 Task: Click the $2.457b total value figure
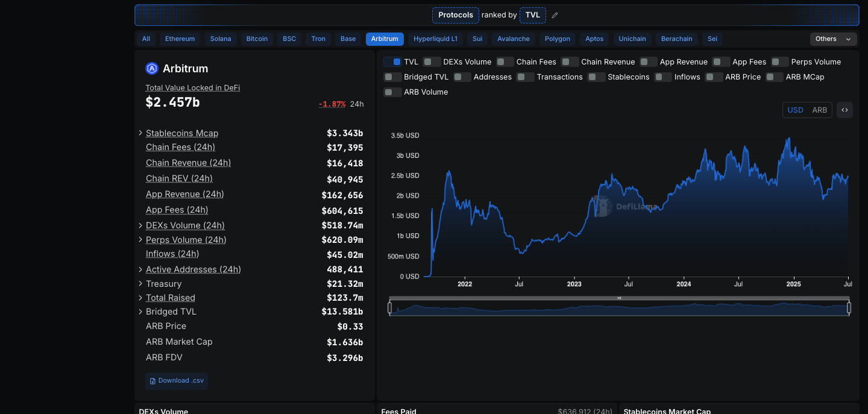pos(172,102)
